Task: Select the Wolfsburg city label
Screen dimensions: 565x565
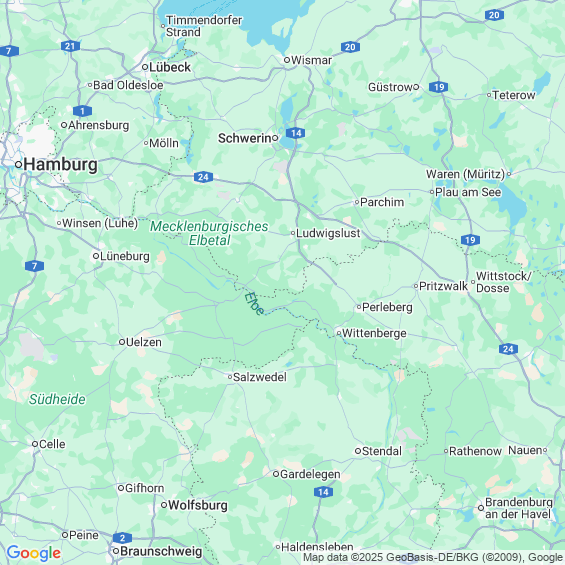Action: tap(198, 505)
